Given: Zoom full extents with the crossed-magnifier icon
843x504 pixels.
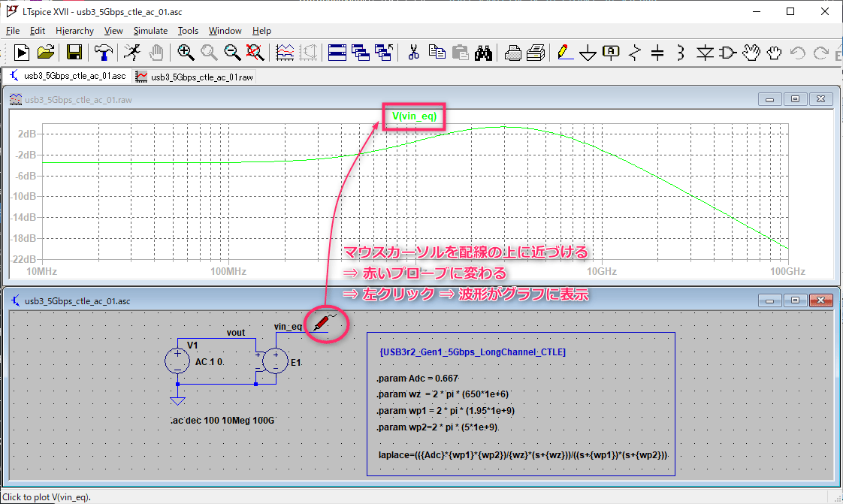Looking at the screenshot, I should tap(255, 53).
